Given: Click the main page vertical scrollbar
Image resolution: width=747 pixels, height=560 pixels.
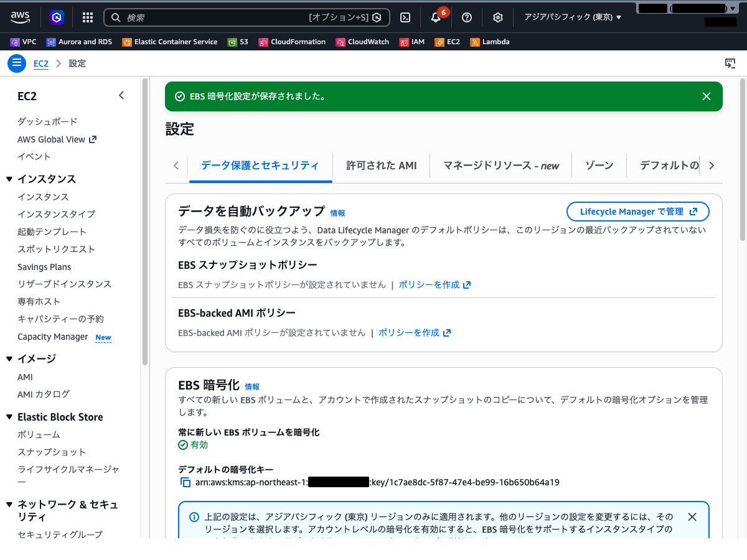Looking at the screenshot, I should pos(742,160).
